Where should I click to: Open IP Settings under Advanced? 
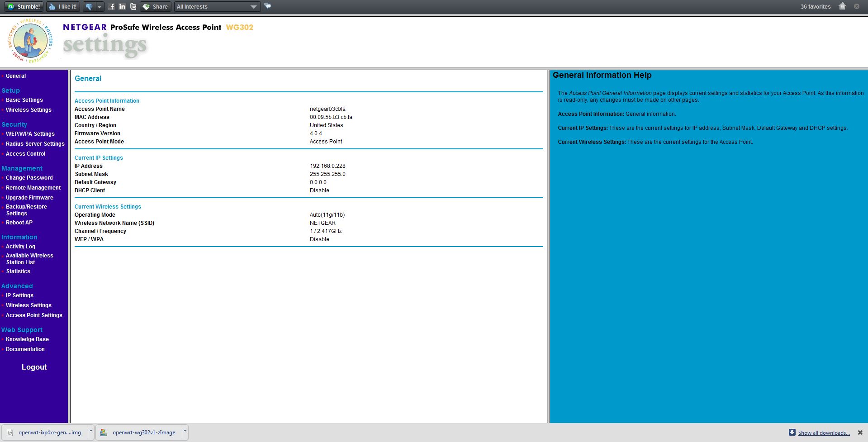[x=19, y=295]
